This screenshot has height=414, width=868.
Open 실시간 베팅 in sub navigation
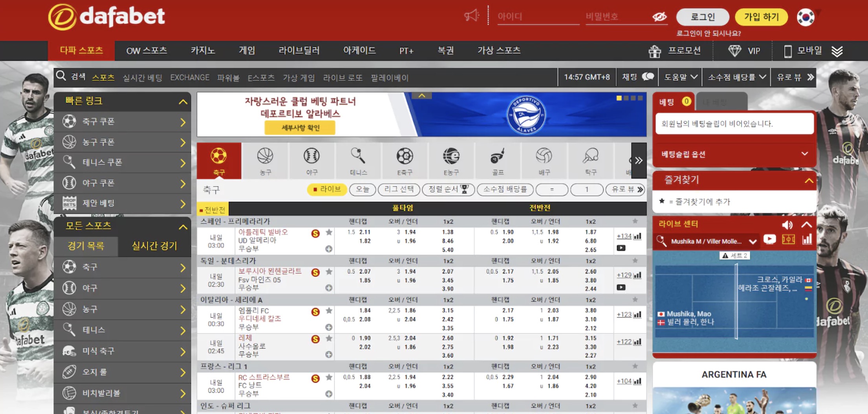tap(142, 78)
